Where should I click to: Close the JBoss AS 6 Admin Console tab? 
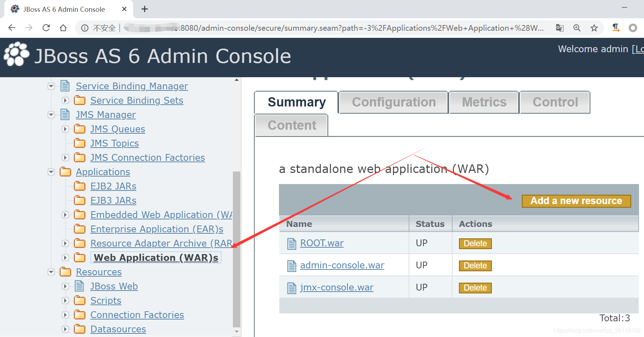[124, 9]
